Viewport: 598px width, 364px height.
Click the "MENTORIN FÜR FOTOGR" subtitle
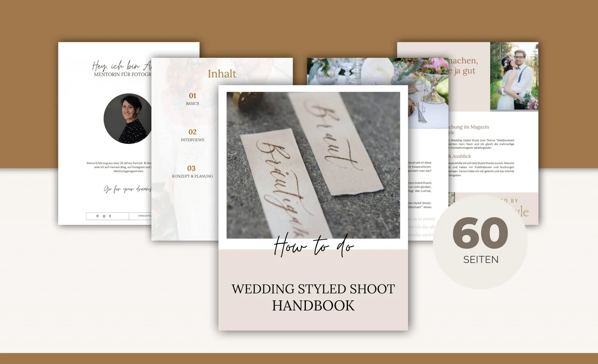[123, 74]
